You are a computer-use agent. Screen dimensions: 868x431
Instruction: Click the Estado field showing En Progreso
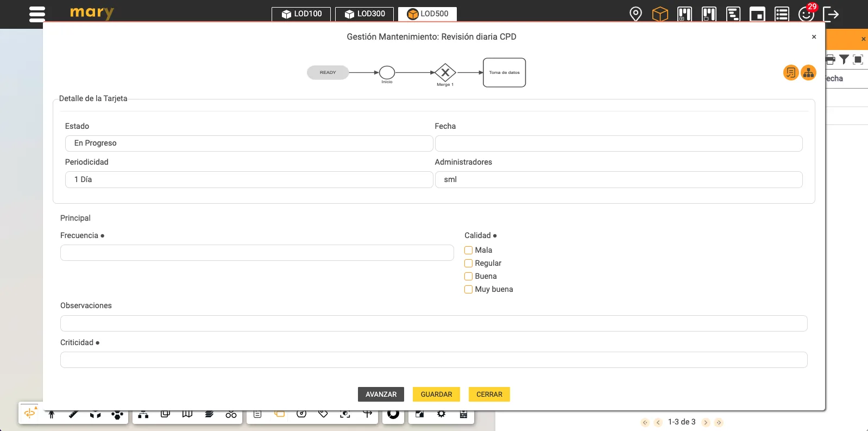tap(249, 143)
